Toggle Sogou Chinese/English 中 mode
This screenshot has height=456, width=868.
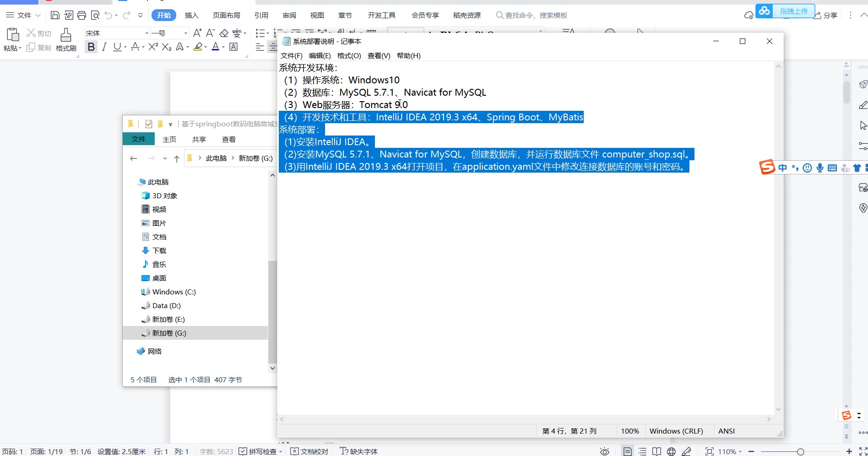click(x=783, y=168)
